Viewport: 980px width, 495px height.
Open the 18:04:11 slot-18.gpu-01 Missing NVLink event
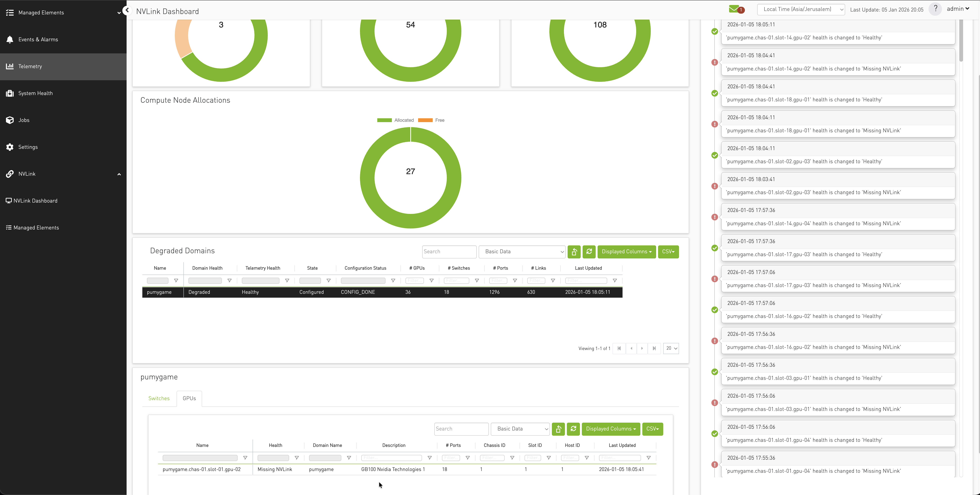(838, 124)
